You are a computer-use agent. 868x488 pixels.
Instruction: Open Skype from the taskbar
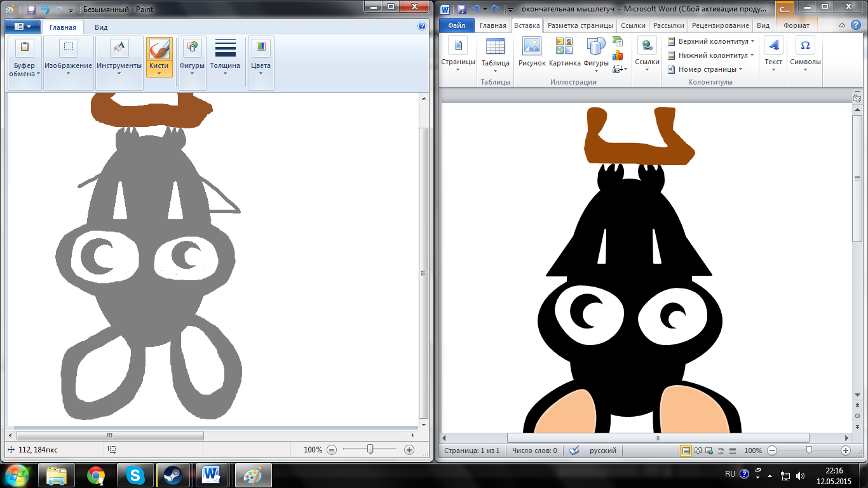(135, 475)
